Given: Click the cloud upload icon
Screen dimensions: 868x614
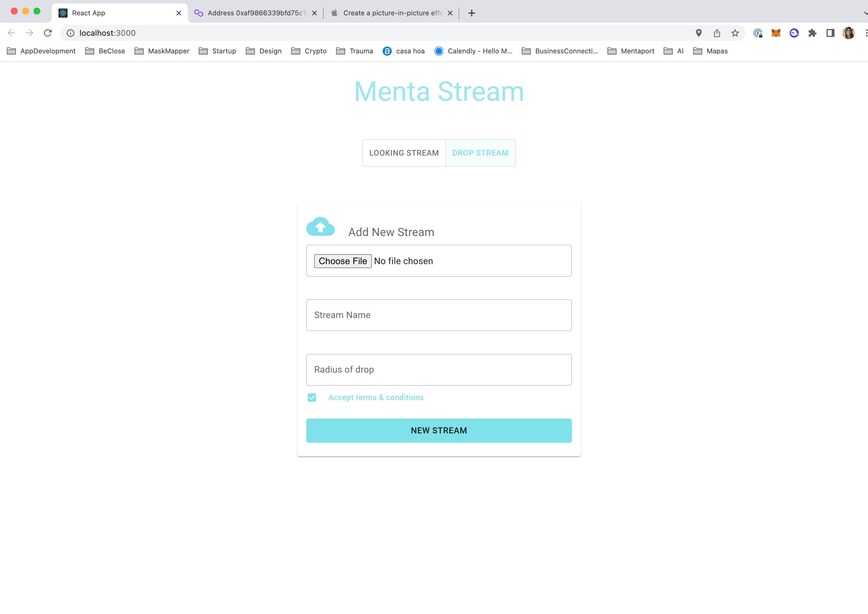Looking at the screenshot, I should pyautogui.click(x=320, y=226).
